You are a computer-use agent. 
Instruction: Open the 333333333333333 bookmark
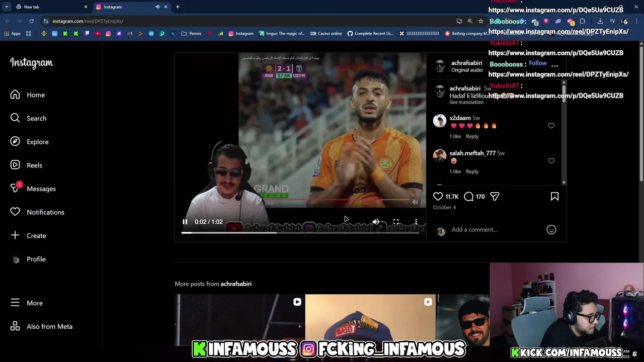click(x=419, y=34)
